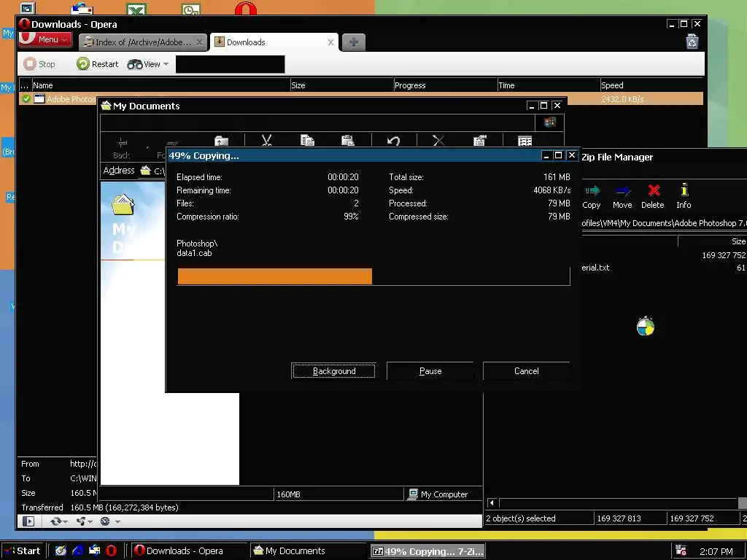Click the 160MB status bar entry
The height and width of the screenshot is (560, 747).
pos(289,494)
